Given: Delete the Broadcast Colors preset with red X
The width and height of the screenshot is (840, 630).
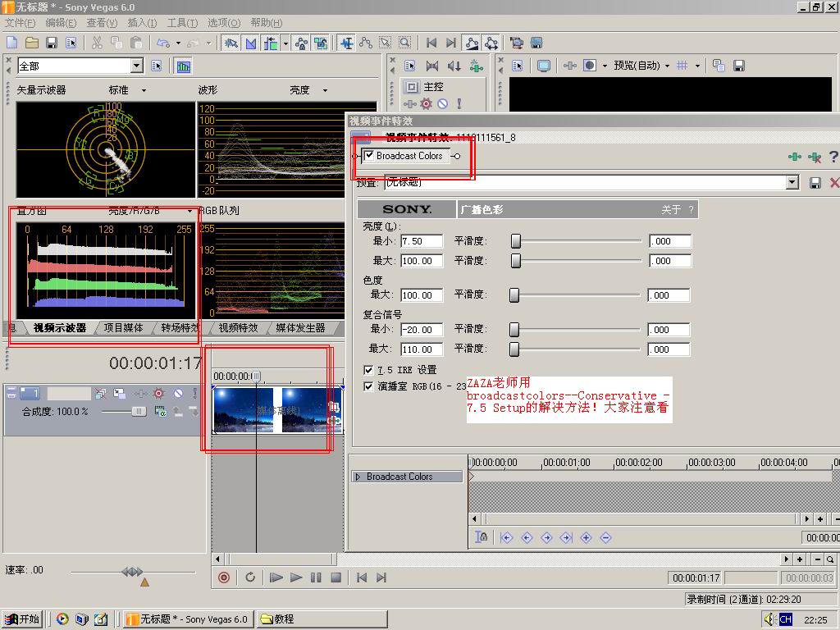Looking at the screenshot, I should (x=834, y=183).
